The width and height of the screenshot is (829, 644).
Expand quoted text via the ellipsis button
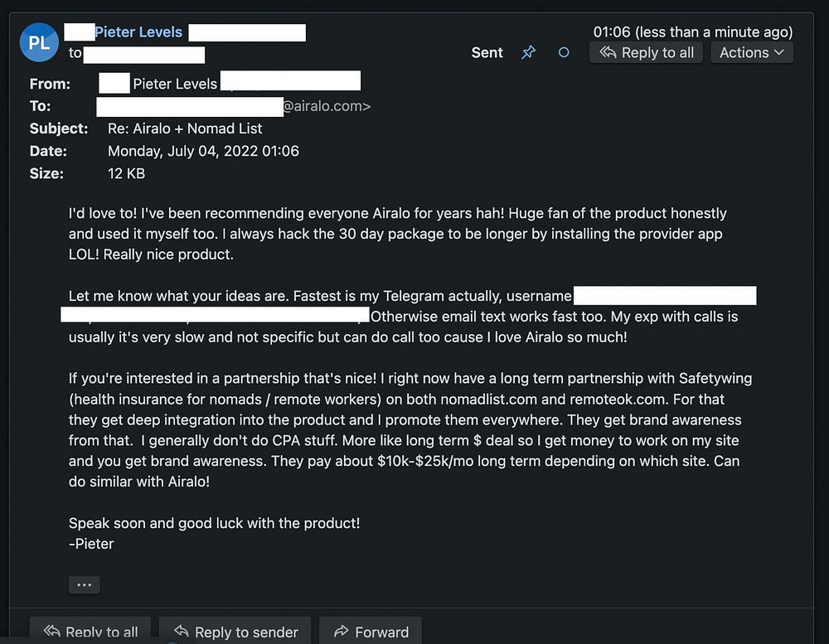84,584
